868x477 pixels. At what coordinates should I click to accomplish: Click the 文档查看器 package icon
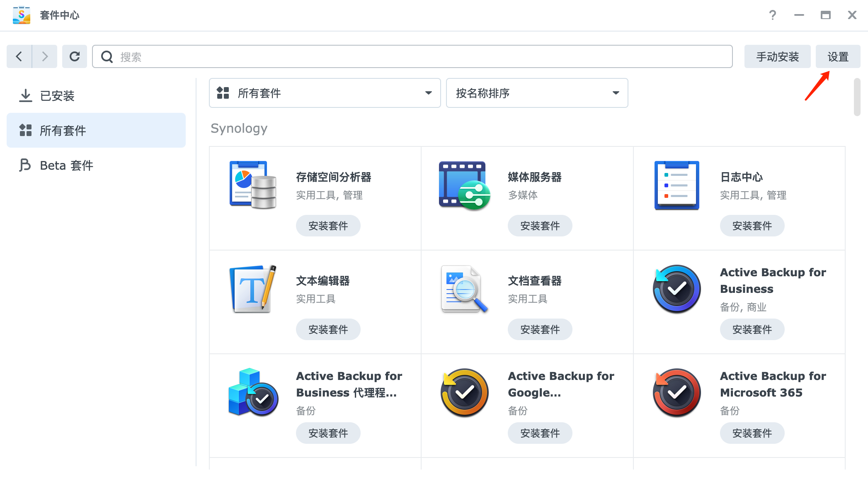pos(465,289)
